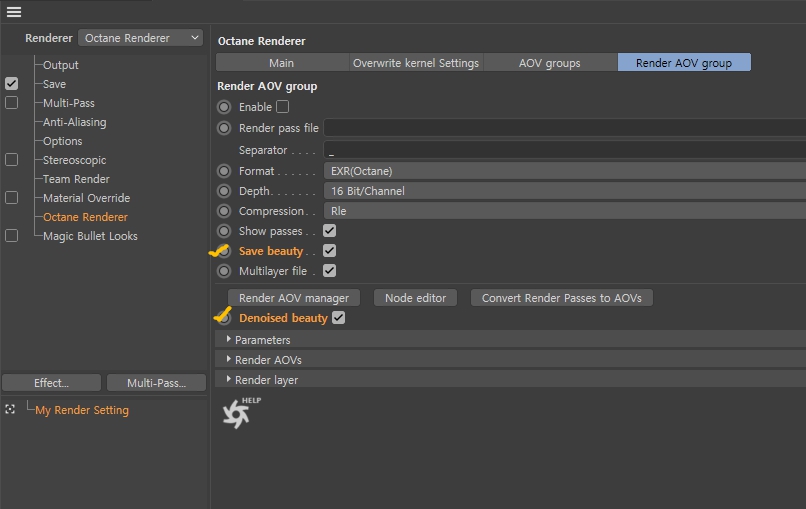The height and width of the screenshot is (509, 806).
Task: Enable the Stereoscopic checkbox
Action: pos(11,159)
